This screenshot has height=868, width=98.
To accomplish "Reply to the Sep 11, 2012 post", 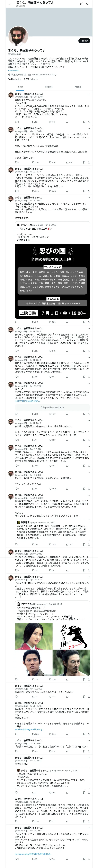I will click(16, 570).
